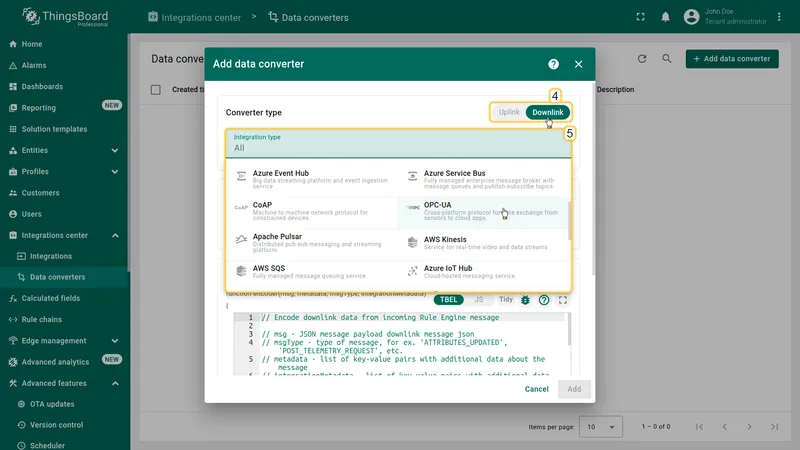Click the Integration type input field
The height and width of the screenshot is (450, 800).
click(x=398, y=143)
